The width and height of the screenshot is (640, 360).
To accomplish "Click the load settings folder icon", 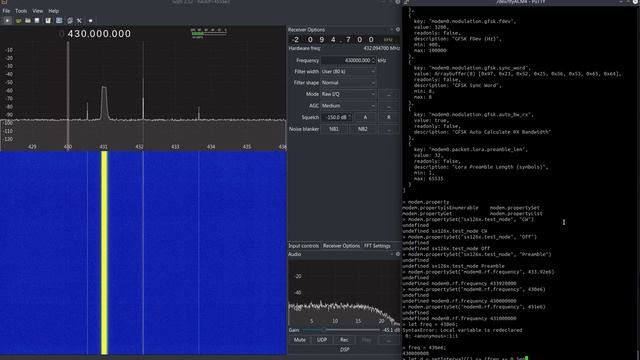I will [x=28, y=20].
